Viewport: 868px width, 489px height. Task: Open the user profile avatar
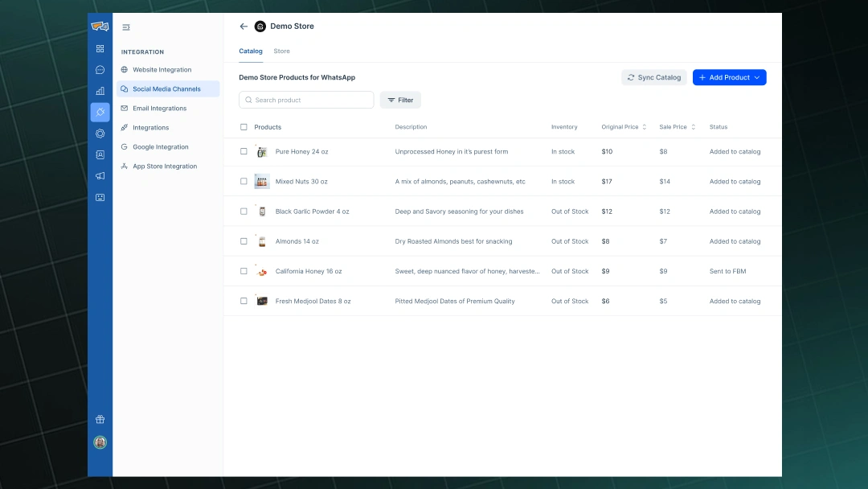[x=100, y=442]
